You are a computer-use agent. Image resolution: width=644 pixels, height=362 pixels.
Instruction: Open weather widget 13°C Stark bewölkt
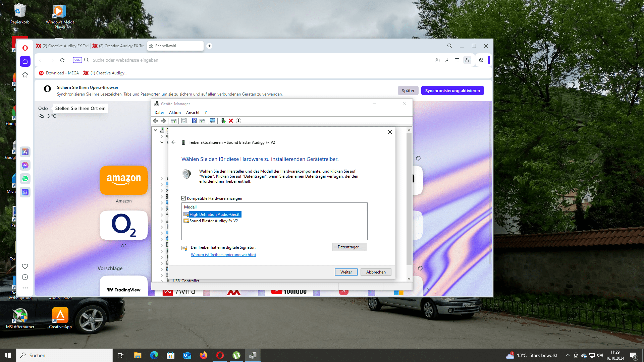coord(532,355)
